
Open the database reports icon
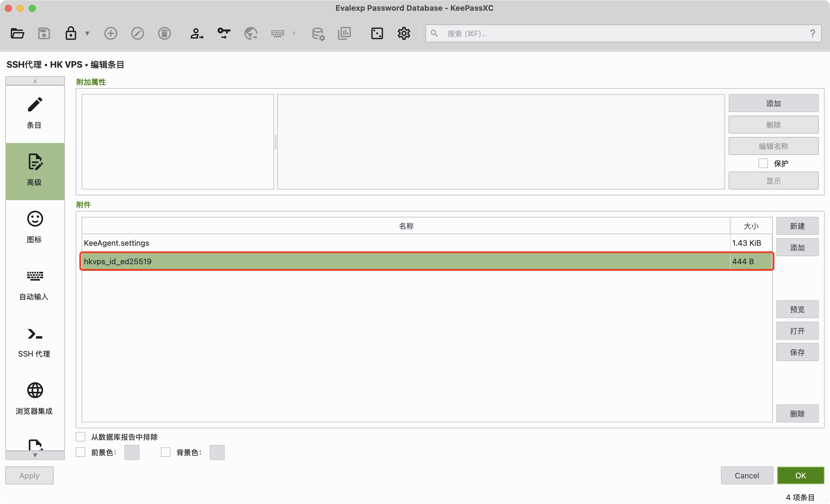pyautogui.click(x=344, y=33)
